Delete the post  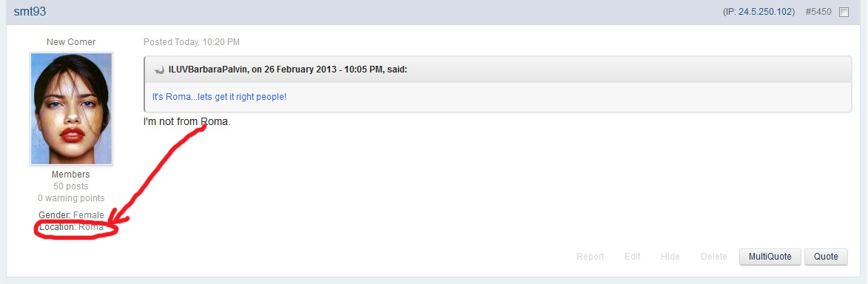click(713, 257)
